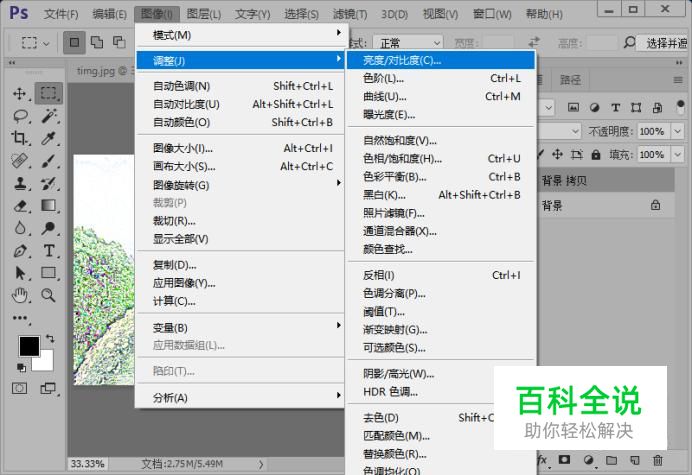Choose New Selection mode in options bar
The height and width of the screenshot is (475, 692).
pyautogui.click(x=74, y=42)
